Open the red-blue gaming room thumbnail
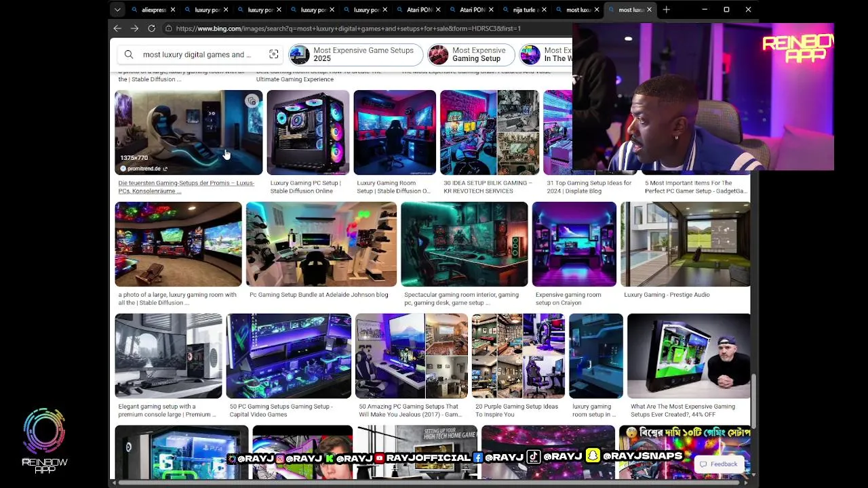Screen dimensions: 868x488 395,132
